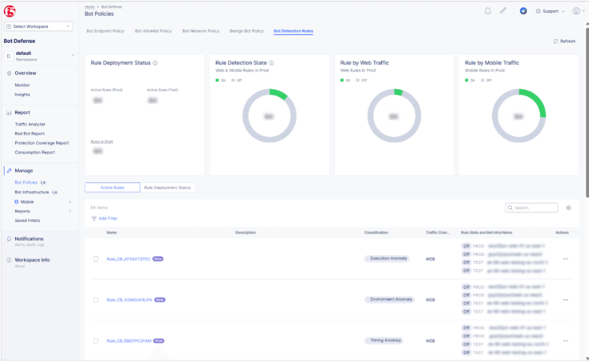Click the Refresh button

[564, 41]
